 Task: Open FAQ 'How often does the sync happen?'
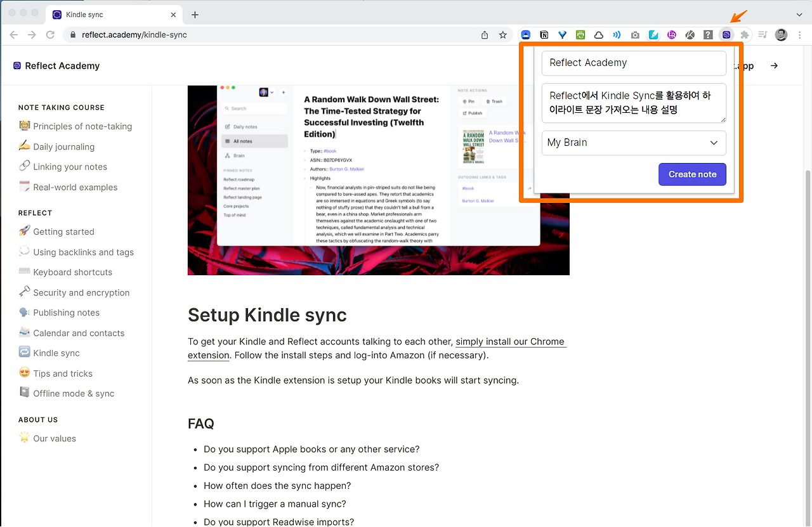(x=277, y=486)
